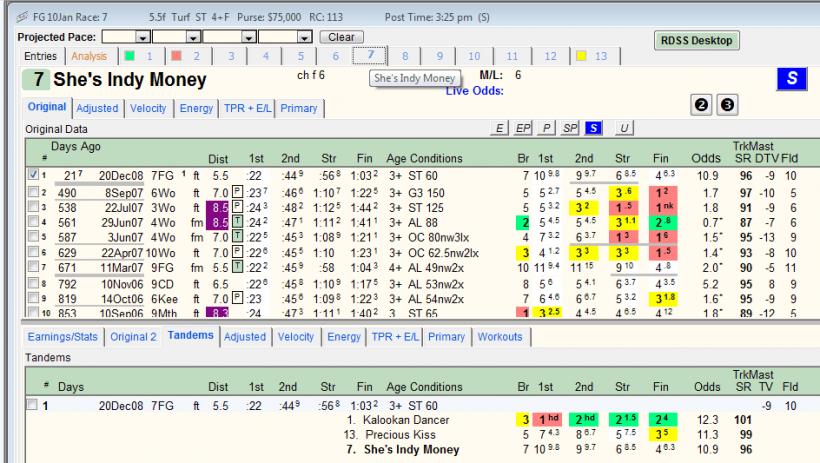Open the upper Energy data tab
The height and width of the screenshot is (463, 820).
tap(196, 108)
